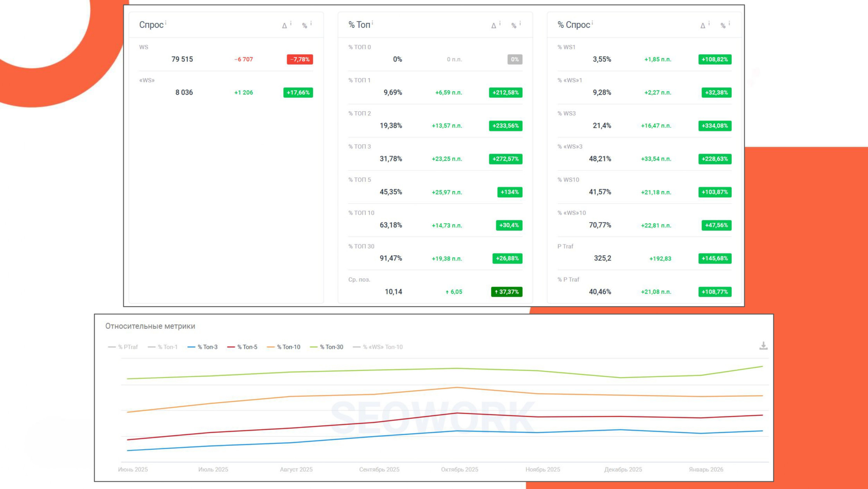Toggle the % Топ-1 series visibility
Viewport: 868px width, 489px height.
(162, 347)
